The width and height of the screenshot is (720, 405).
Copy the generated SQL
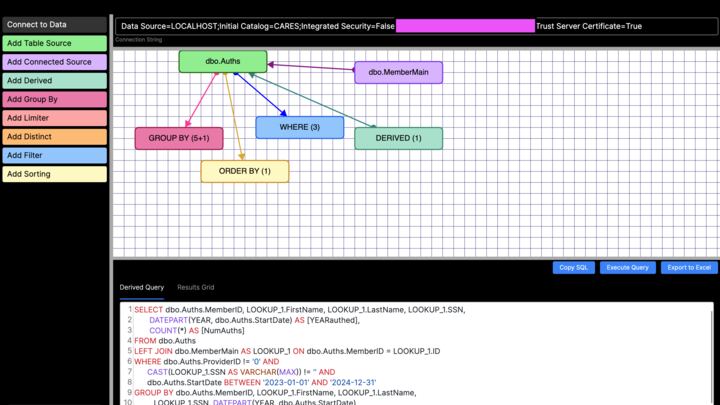point(574,267)
